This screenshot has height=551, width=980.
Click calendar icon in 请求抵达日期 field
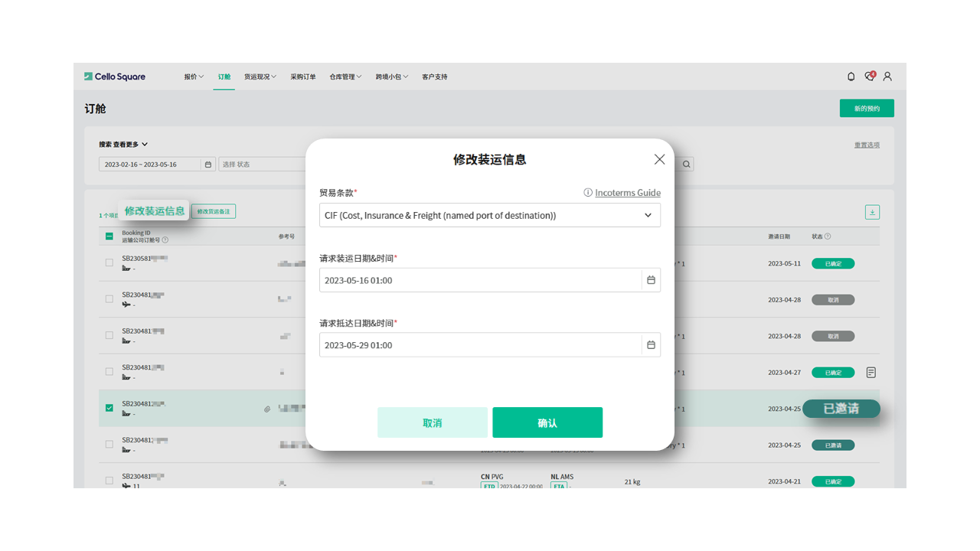coord(651,345)
